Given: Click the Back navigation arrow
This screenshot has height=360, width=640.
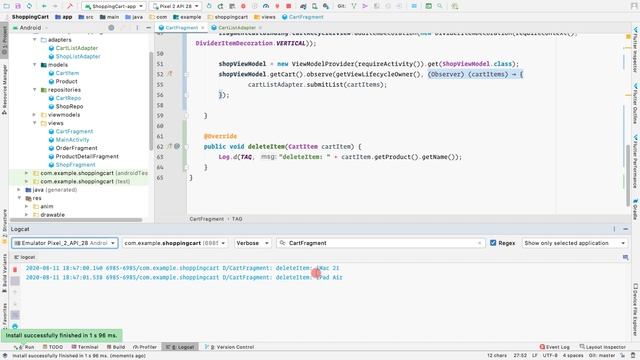Looking at the screenshot, I should click(44, 6).
